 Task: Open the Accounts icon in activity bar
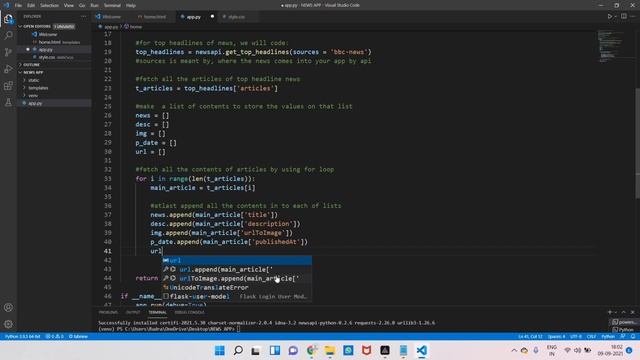8,307
